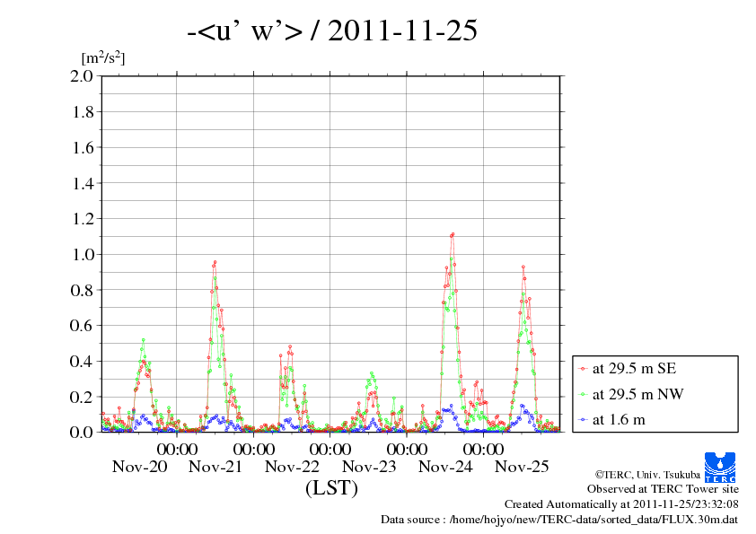Screen dimensions: 756x534
Task: Select legend label 'at 1.6 m'
Action: (x=619, y=420)
